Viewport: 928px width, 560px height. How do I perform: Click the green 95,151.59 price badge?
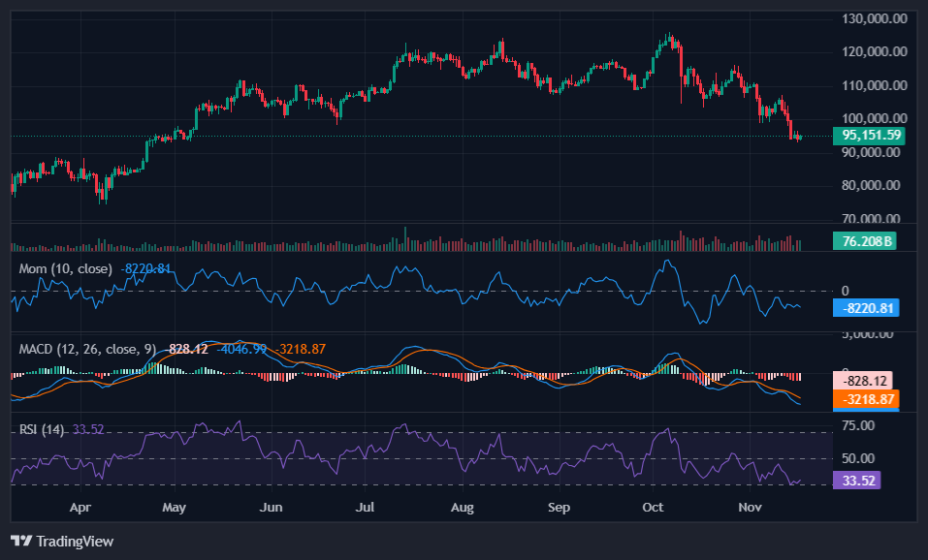click(871, 137)
